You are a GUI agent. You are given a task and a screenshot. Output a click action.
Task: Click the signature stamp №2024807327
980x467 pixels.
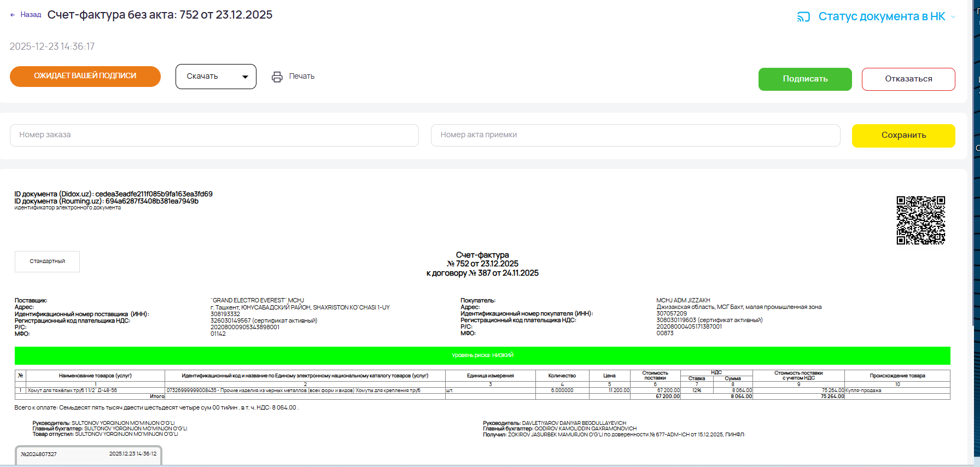click(89, 455)
